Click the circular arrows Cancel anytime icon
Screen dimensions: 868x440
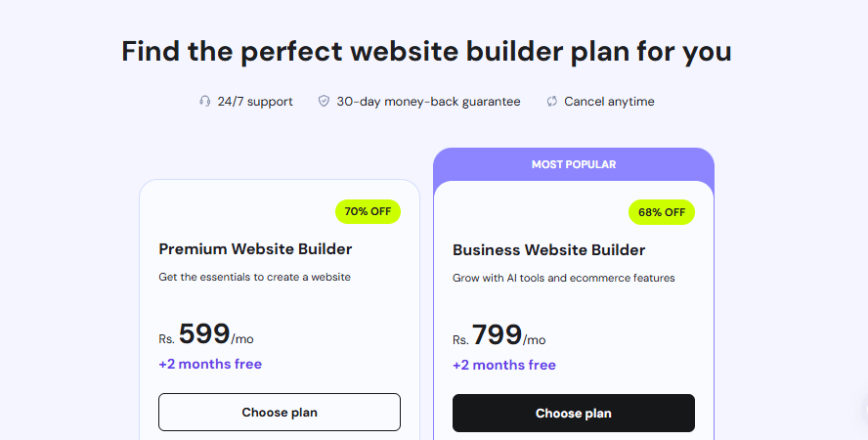point(552,102)
